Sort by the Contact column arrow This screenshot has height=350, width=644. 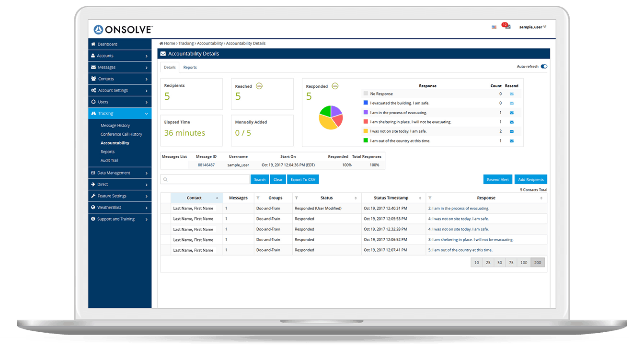tap(218, 198)
